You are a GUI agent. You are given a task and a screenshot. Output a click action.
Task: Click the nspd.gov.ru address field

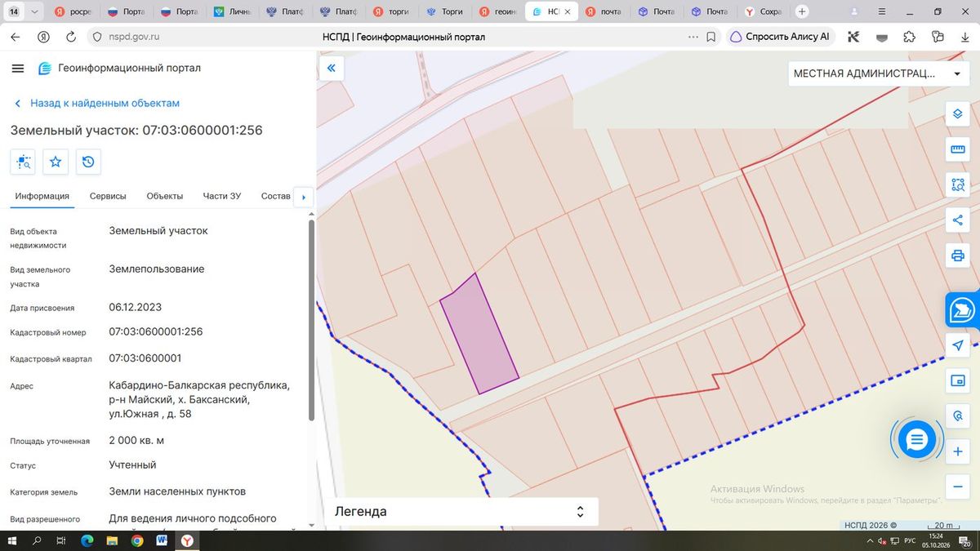coord(134,37)
